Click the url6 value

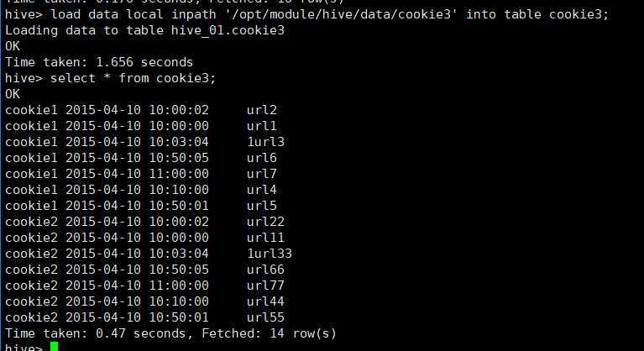pyautogui.click(x=262, y=158)
